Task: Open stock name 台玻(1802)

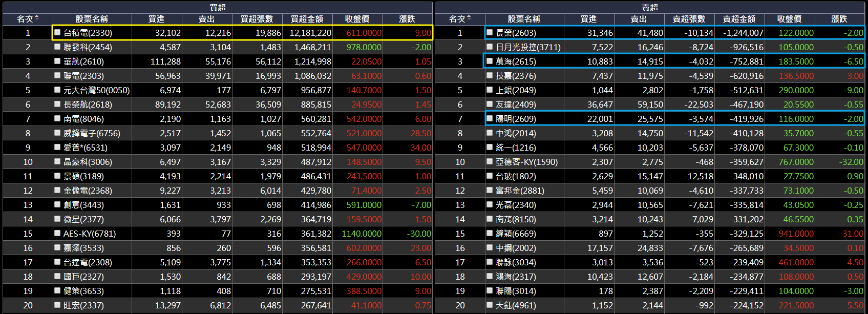Action: (x=516, y=176)
